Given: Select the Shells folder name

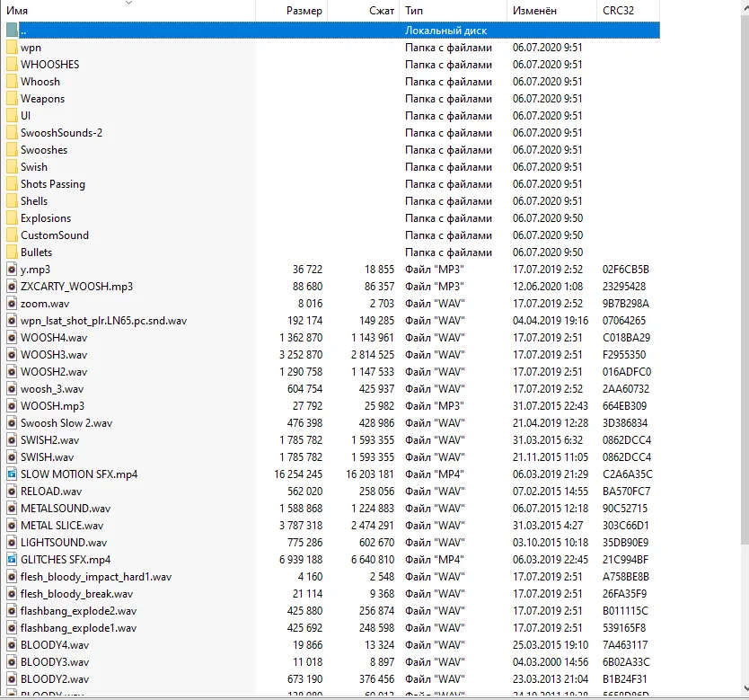Looking at the screenshot, I should [34, 201].
